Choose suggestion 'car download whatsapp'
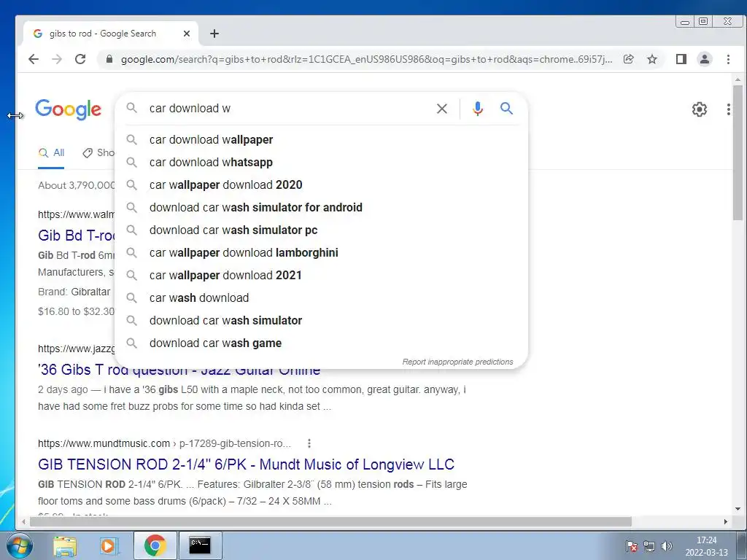 click(x=322, y=163)
